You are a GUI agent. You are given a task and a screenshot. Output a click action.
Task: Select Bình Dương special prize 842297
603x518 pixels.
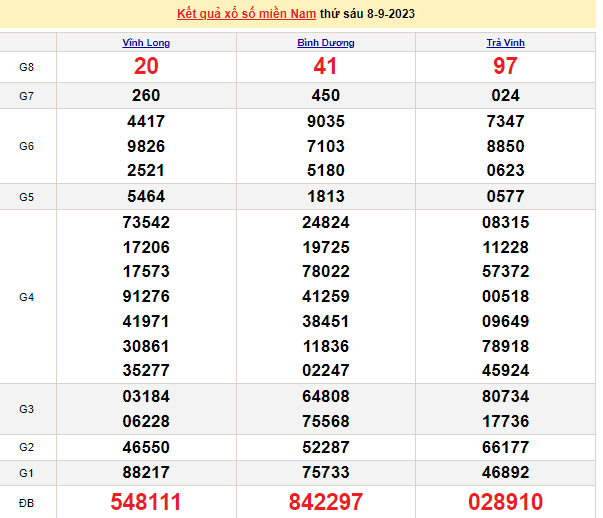coord(326,501)
